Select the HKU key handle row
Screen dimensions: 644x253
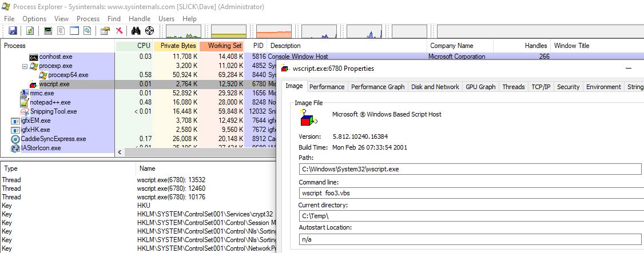[x=138, y=206]
